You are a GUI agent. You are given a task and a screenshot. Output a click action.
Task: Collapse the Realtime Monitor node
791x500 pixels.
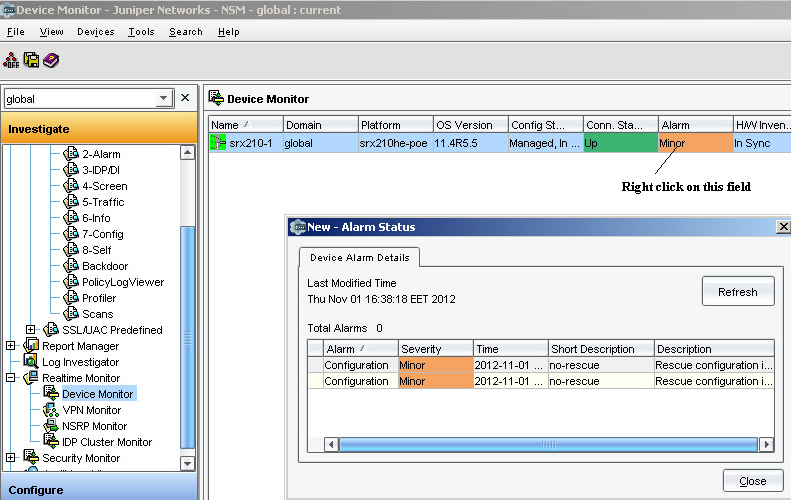[x=11, y=377]
